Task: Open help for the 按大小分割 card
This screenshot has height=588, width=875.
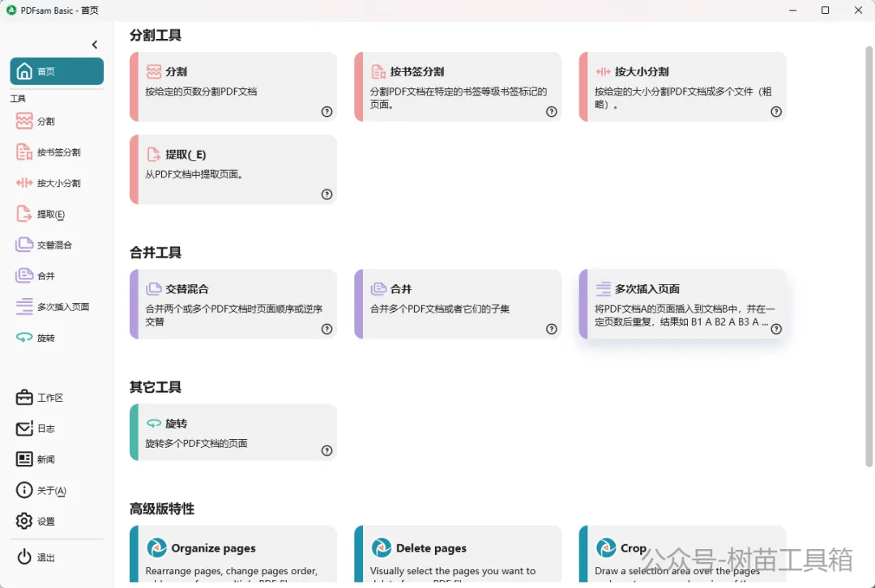Action: coord(776,112)
